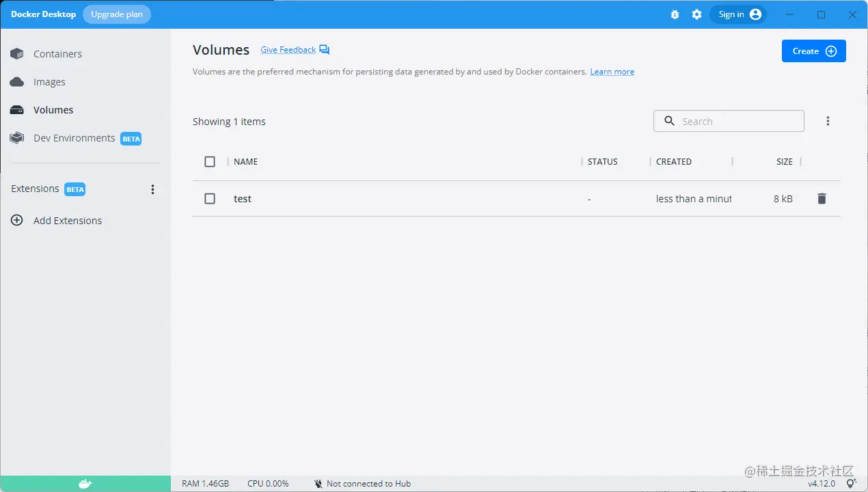The width and height of the screenshot is (868, 492).
Task: Click the Upgrade plan button
Action: pos(117,14)
